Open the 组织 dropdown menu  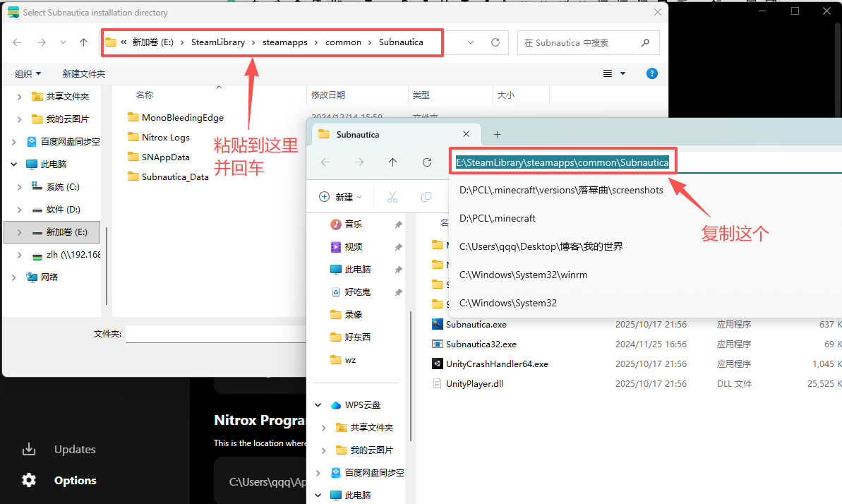tap(28, 73)
